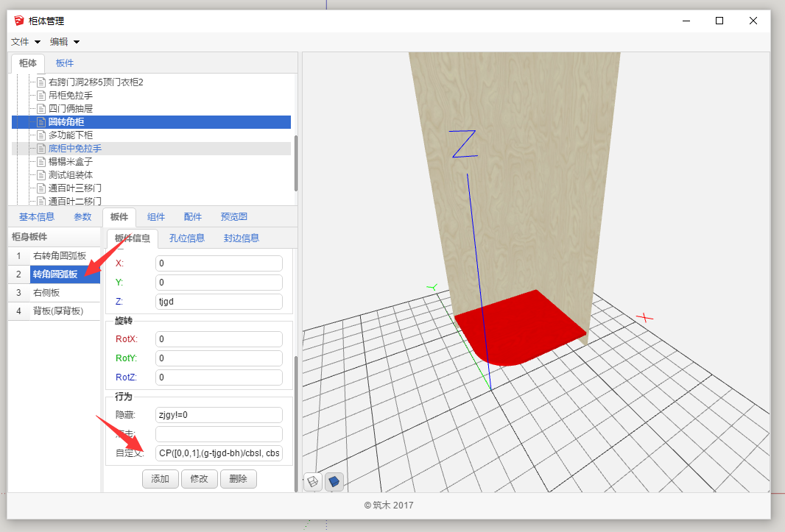Screen dimensions: 785x532
Task: Click the file icon next to 测试组装体
Action: click(42, 175)
